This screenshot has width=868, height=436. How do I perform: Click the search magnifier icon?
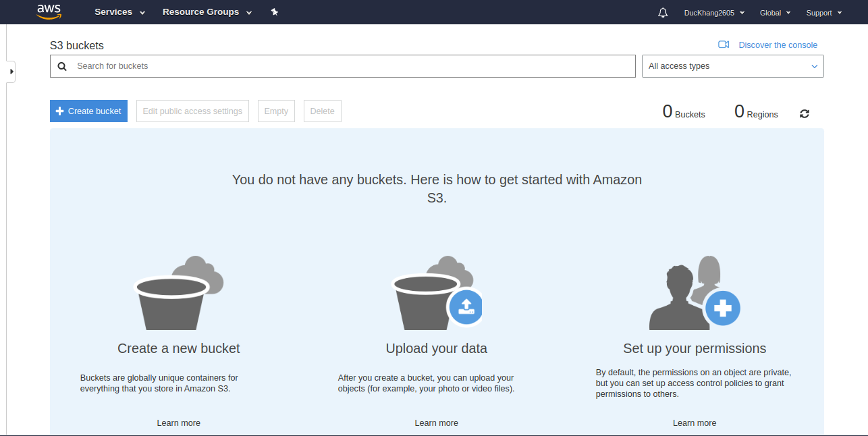click(62, 66)
